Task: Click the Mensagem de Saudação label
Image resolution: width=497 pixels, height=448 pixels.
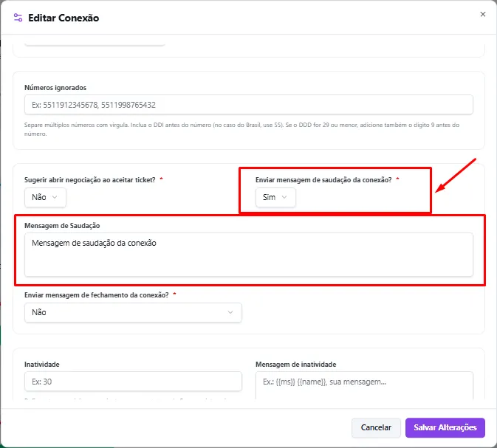Action: (62, 226)
